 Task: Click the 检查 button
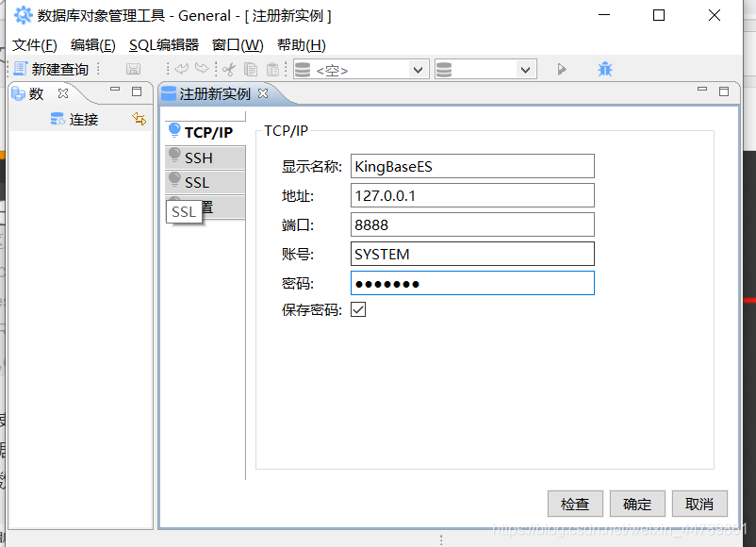[575, 504]
